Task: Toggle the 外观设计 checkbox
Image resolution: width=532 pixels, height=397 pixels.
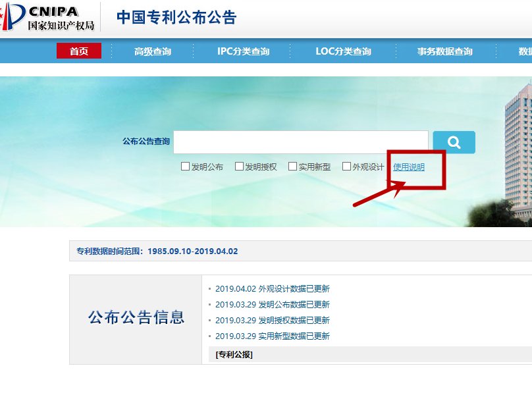Action: [x=346, y=167]
